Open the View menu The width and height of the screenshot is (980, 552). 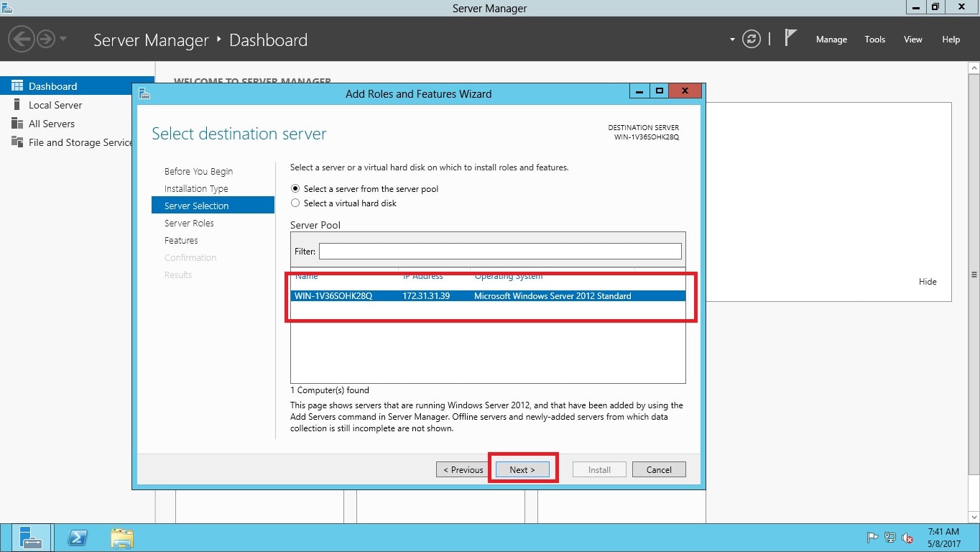point(913,40)
